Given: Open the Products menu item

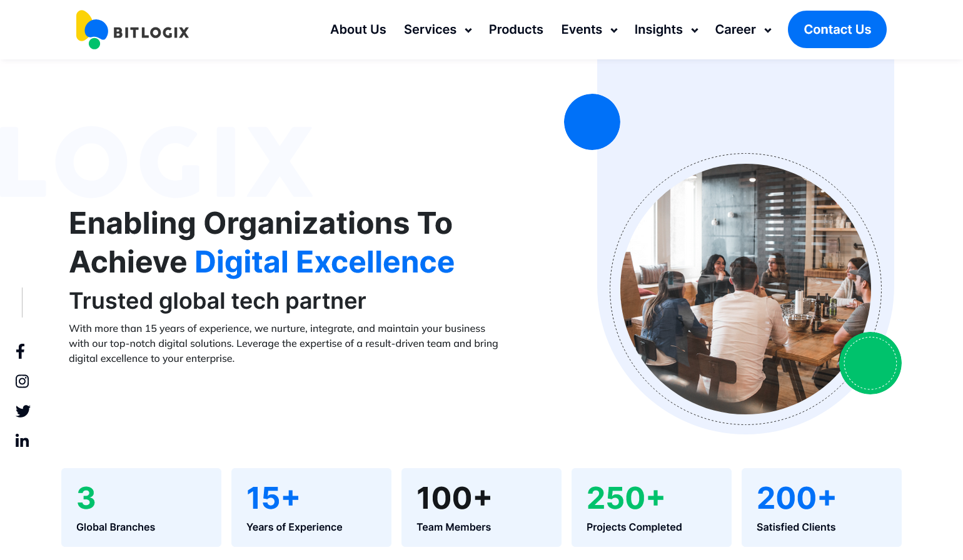Looking at the screenshot, I should (516, 29).
